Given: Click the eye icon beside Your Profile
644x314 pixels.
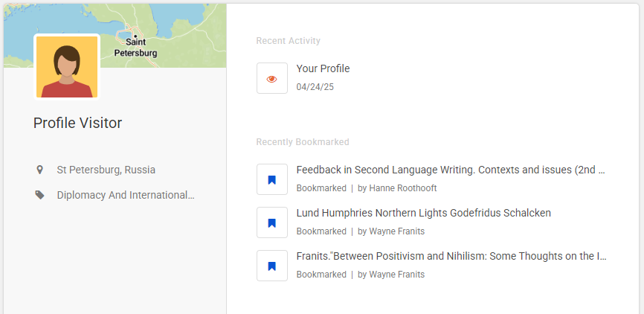Looking at the screenshot, I should 272,78.
